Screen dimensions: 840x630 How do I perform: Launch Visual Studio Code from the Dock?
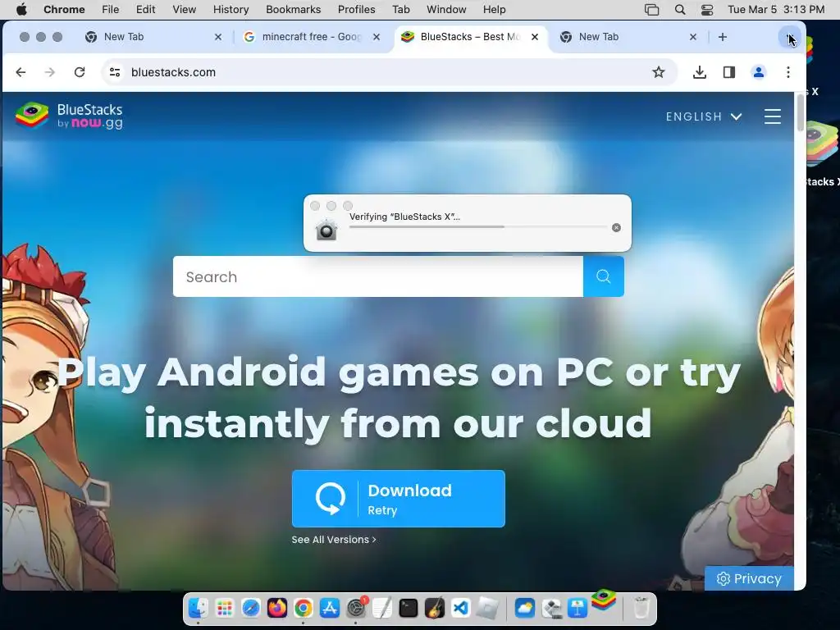461,608
